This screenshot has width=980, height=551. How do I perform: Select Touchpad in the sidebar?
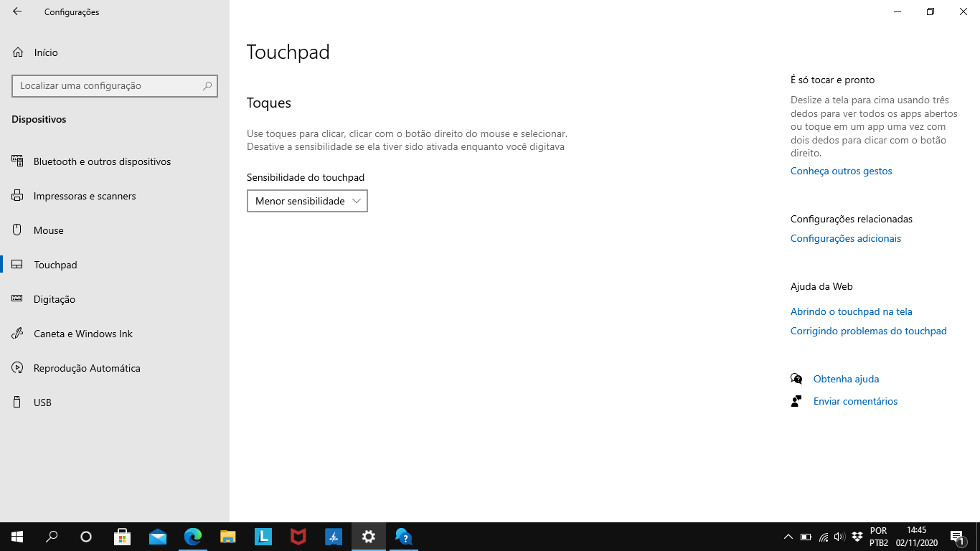pos(55,264)
